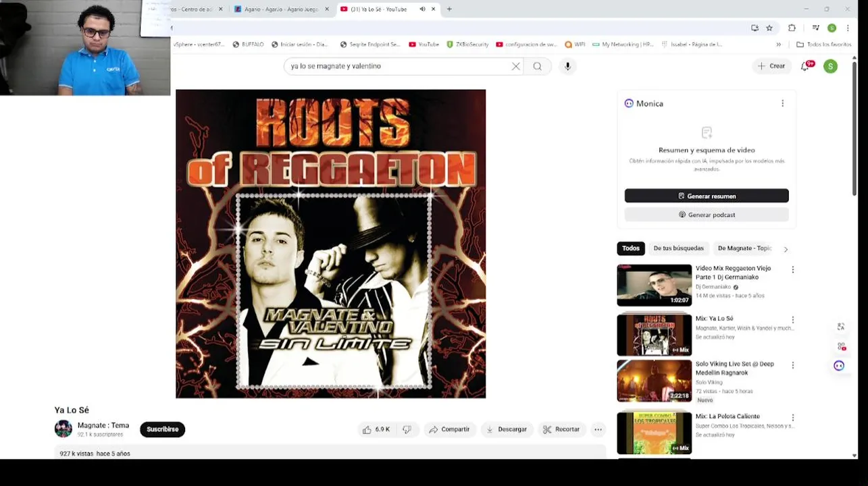Click the Monica tools floating icon with red badge
The height and width of the screenshot is (486, 868).
841,346
